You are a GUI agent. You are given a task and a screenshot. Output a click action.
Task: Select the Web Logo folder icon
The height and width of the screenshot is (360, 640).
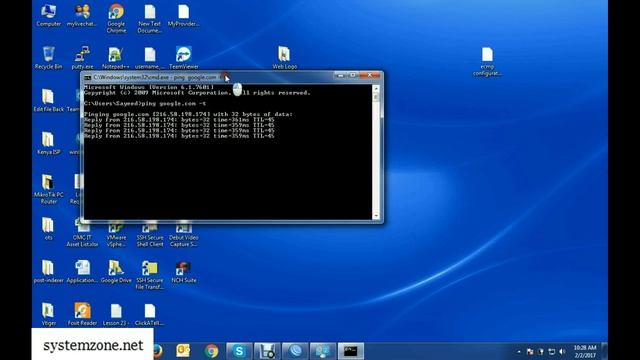coord(284,58)
